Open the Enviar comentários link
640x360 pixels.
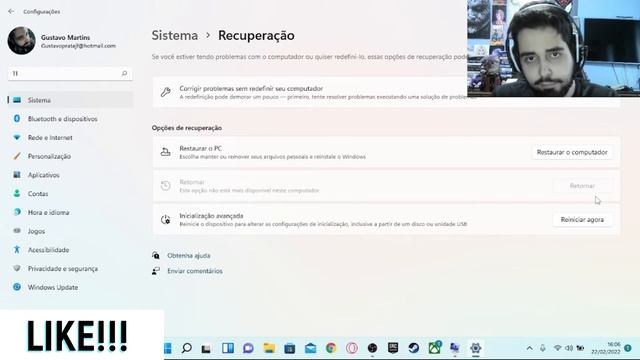(x=195, y=271)
